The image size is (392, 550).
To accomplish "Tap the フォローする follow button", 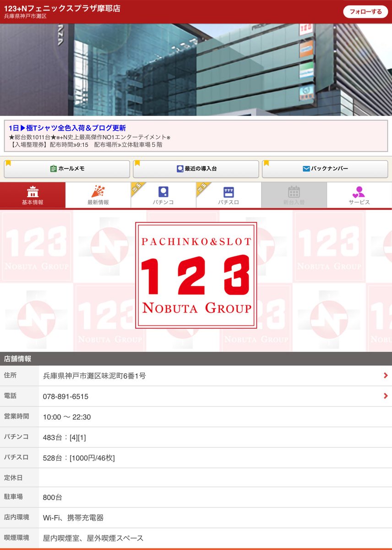I will 365,12.
